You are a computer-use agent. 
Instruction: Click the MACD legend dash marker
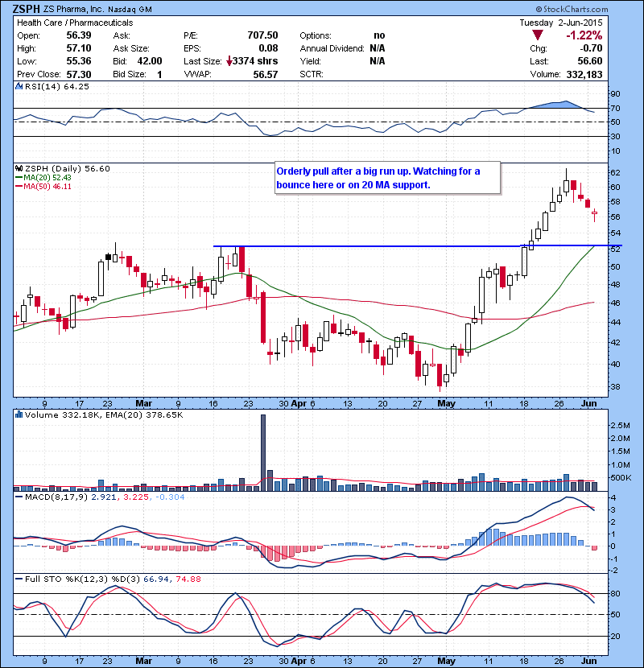pyautogui.click(x=19, y=497)
